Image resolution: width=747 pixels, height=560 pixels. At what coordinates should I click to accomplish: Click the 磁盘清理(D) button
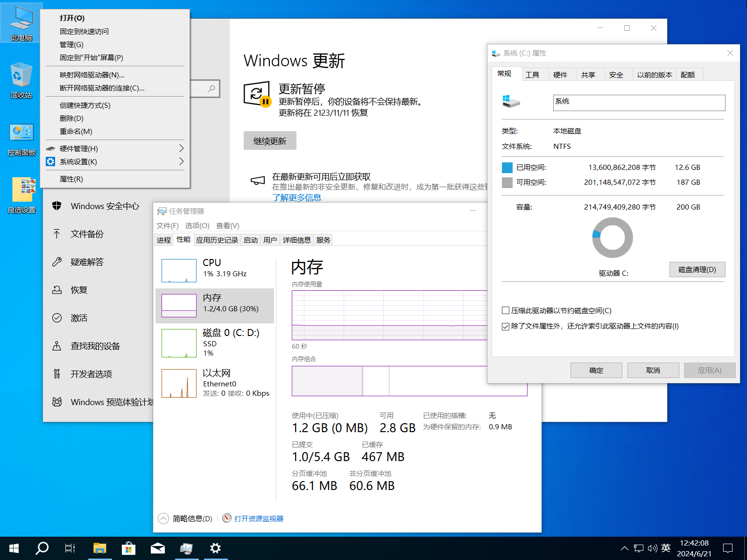[x=697, y=269]
